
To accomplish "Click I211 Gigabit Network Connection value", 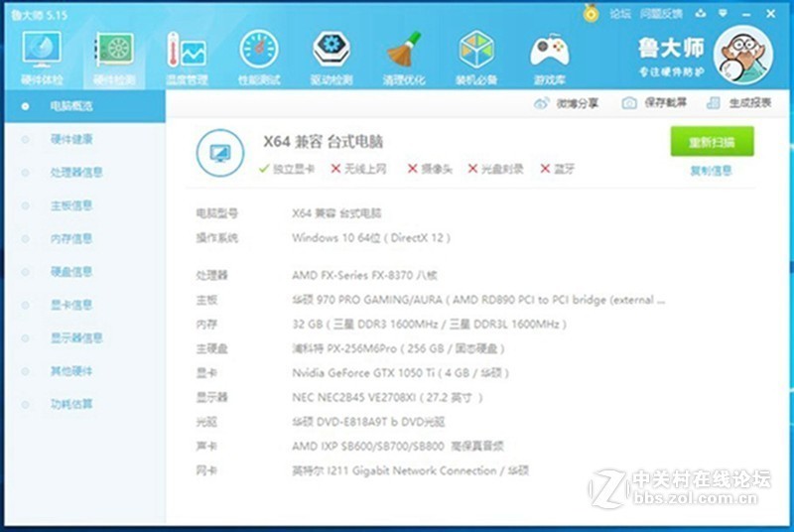I will tap(410, 470).
